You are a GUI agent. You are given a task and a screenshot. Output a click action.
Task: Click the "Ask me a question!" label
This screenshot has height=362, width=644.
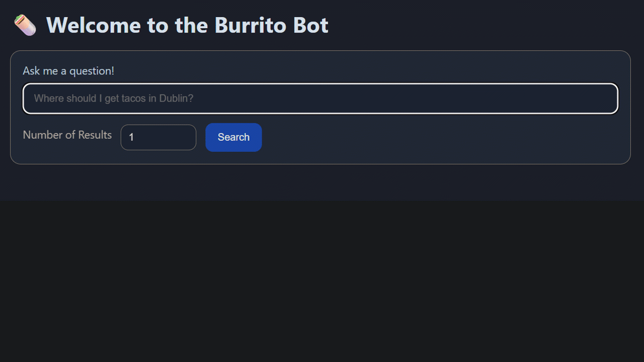68,71
